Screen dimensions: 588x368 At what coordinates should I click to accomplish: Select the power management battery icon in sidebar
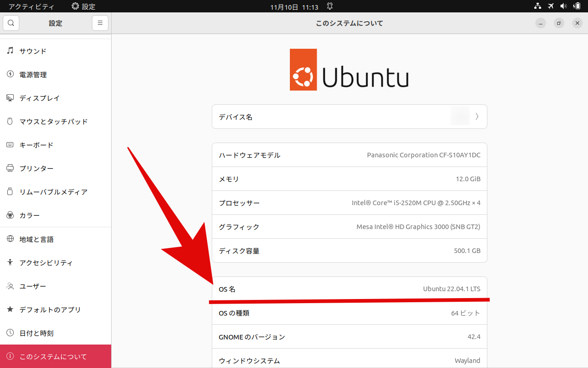point(9,75)
